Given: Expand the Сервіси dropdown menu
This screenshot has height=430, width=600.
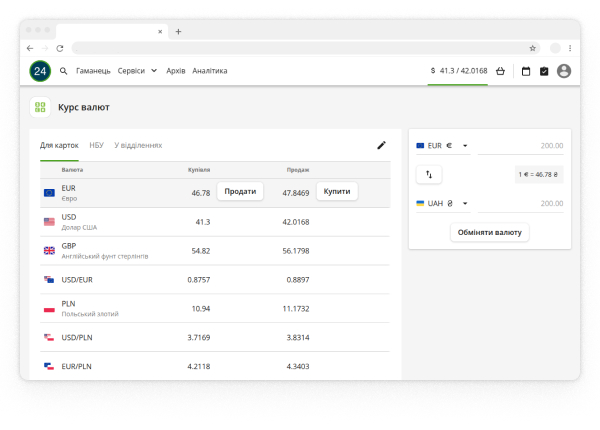Looking at the screenshot, I should coord(137,71).
